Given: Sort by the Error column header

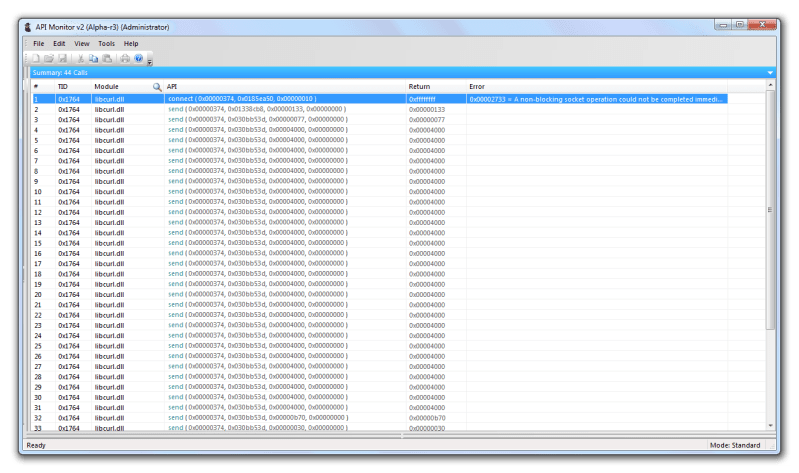Looking at the screenshot, I should click(x=597, y=87).
